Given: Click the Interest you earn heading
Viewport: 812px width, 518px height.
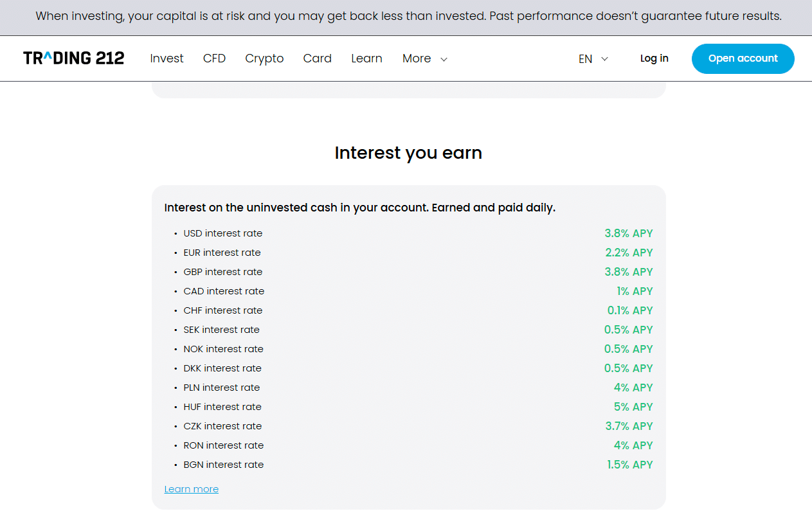Looking at the screenshot, I should click(408, 153).
